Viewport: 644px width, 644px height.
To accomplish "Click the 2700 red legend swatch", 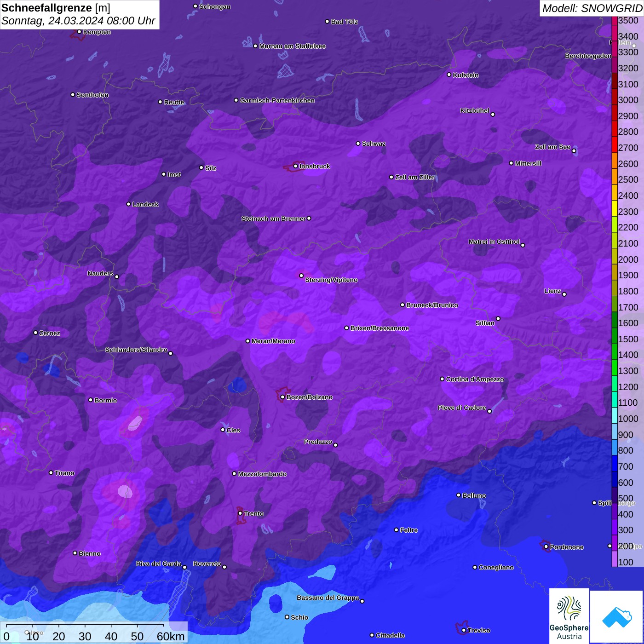I will click(615, 144).
